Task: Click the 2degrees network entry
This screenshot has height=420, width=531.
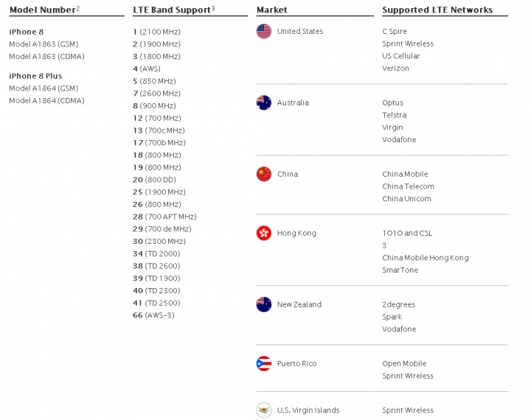Action: [x=398, y=304]
